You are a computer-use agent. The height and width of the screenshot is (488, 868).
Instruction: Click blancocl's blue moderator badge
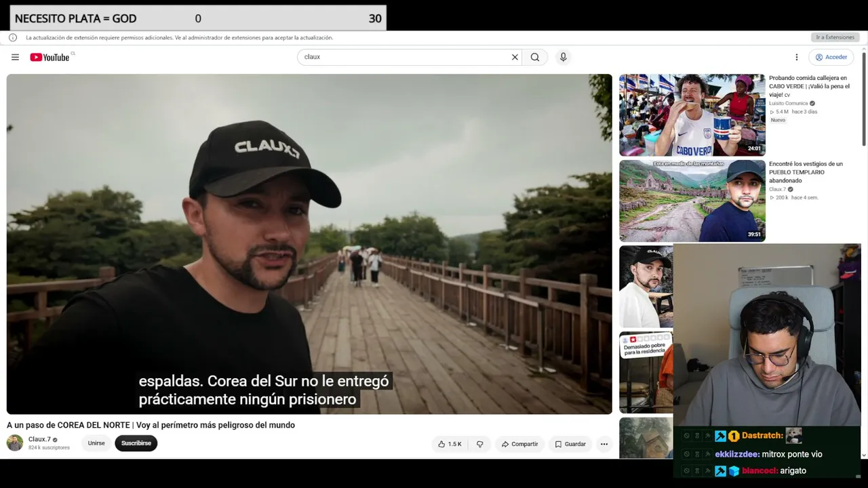tap(720, 471)
